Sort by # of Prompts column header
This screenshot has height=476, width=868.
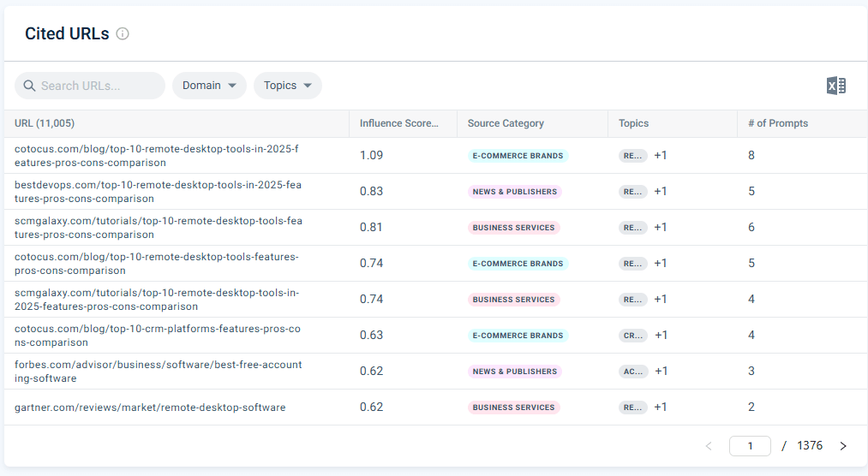coord(778,123)
